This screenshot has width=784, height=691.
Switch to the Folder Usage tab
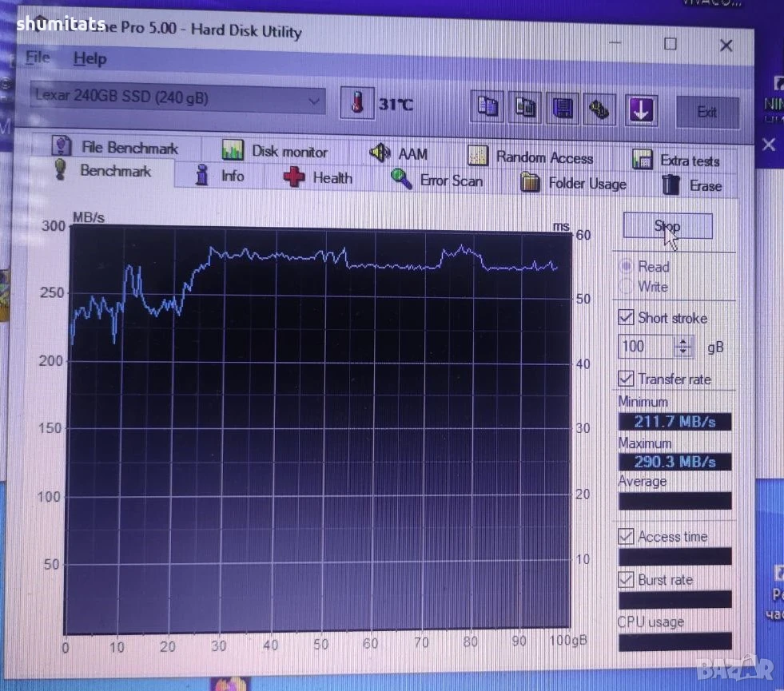pyautogui.click(x=572, y=184)
